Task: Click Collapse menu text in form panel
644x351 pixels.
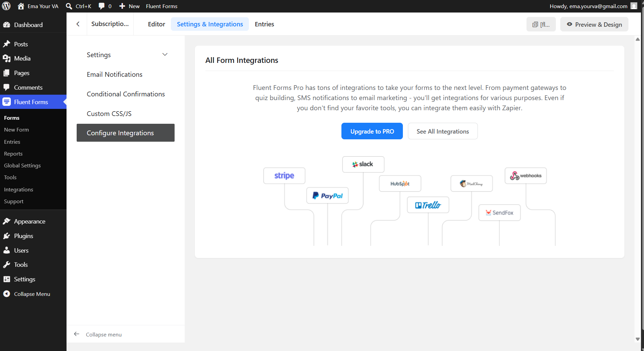Action: click(104, 334)
